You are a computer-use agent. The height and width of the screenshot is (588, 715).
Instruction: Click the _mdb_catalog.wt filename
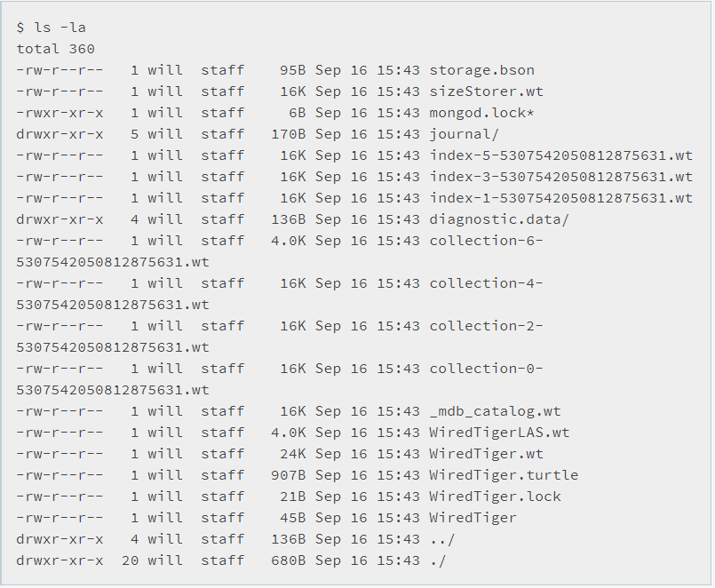tap(495, 411)
